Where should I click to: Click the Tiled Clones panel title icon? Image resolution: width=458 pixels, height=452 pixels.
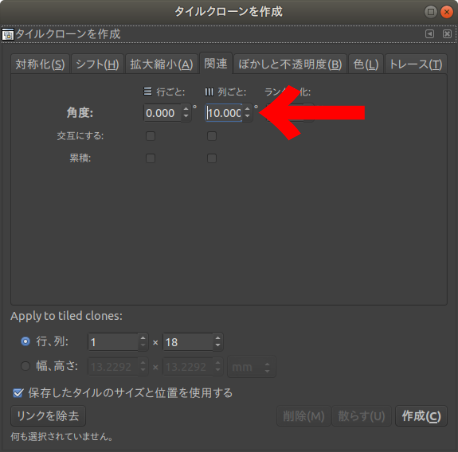coord(8,34)
